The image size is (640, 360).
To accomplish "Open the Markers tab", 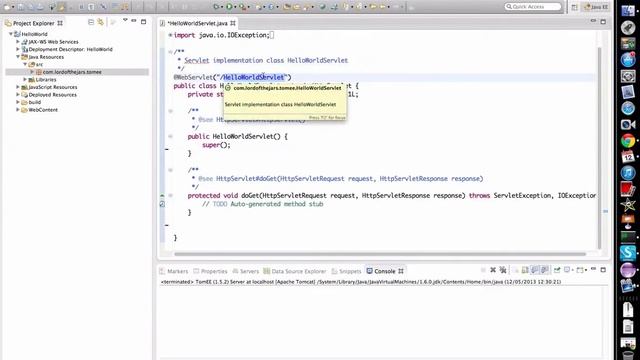I will [x=174, y=271].
